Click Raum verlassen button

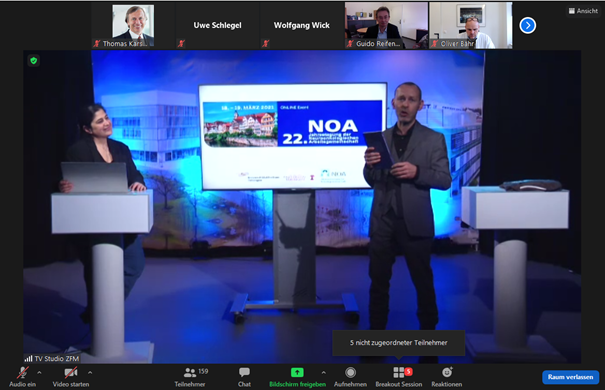(x=570, y=377)
